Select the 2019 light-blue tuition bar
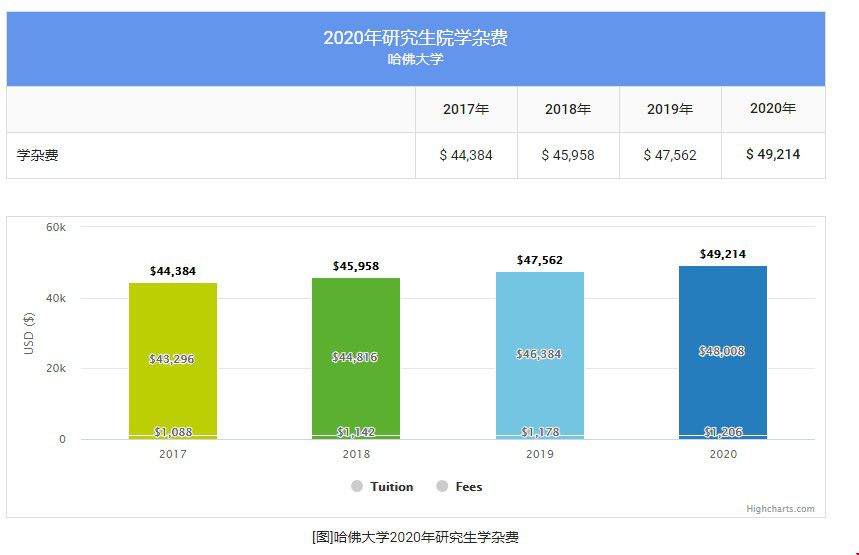 540,353
